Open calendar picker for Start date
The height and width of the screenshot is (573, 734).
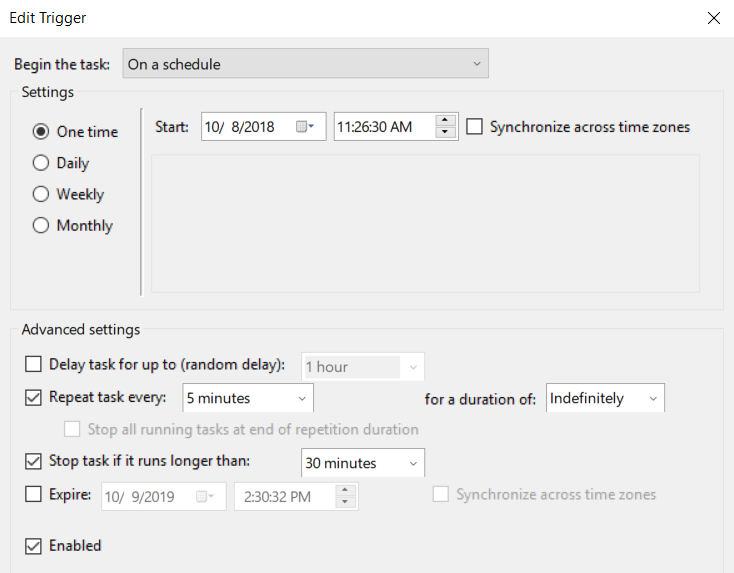tap(305, 127)
